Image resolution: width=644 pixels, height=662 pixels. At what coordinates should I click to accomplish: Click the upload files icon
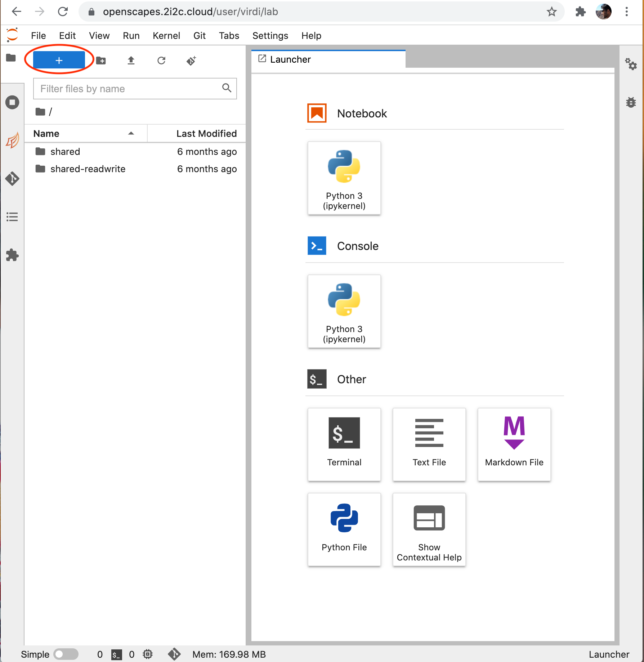pos(131,61)
